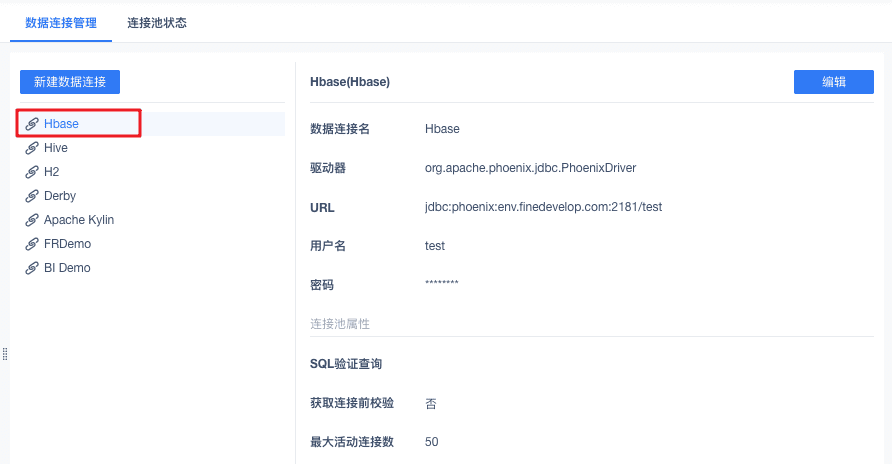892x464 pixels.
Task: Choose the FRDemo connection
Action: point(67,244)
